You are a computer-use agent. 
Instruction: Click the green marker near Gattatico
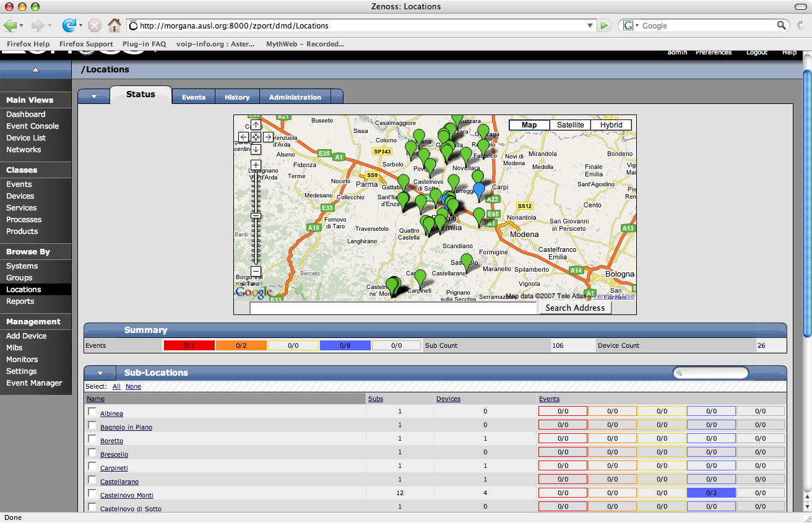pyautogui.click(x=404, y=183)
